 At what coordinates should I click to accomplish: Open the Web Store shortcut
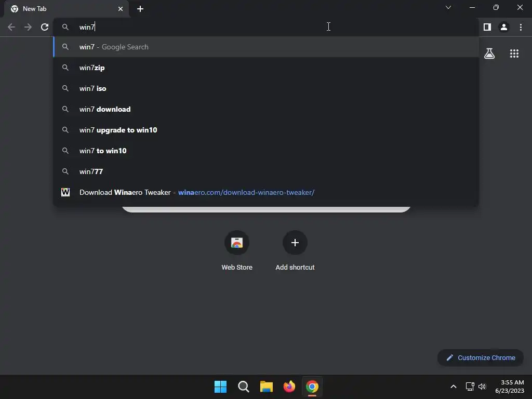237,250
